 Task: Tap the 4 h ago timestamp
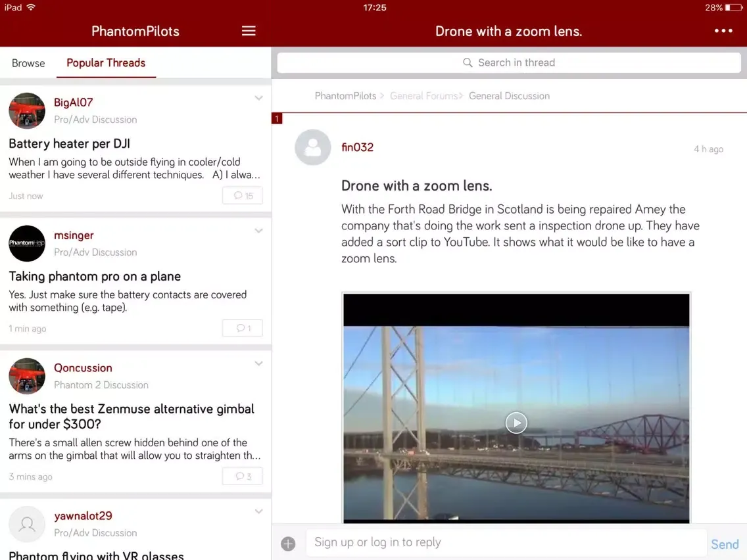[x=708, y=149]
